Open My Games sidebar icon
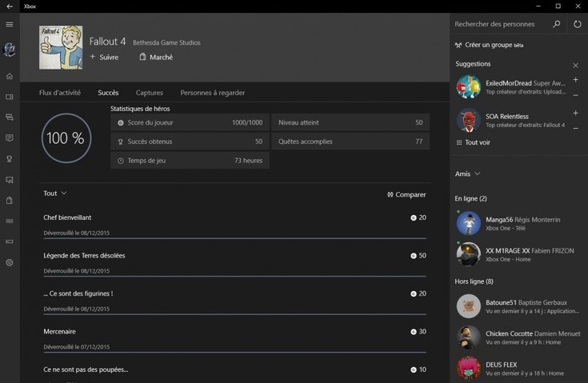This screenshot has height=383, width=588. 10,97
